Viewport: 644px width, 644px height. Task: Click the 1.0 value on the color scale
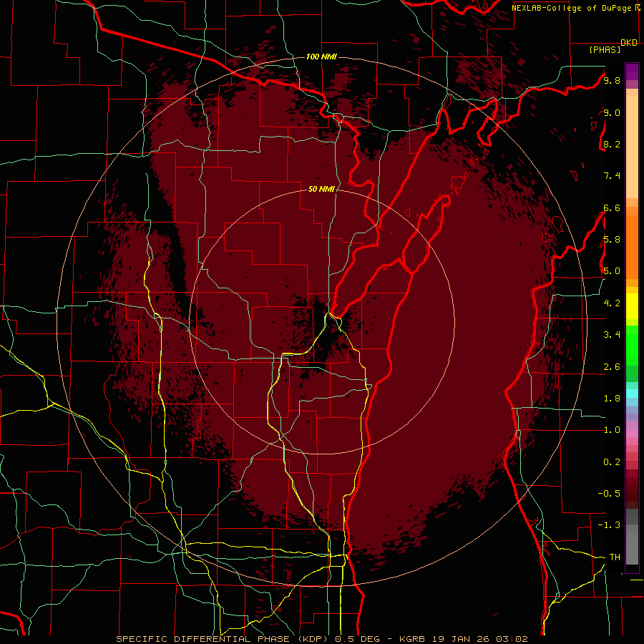612,430
